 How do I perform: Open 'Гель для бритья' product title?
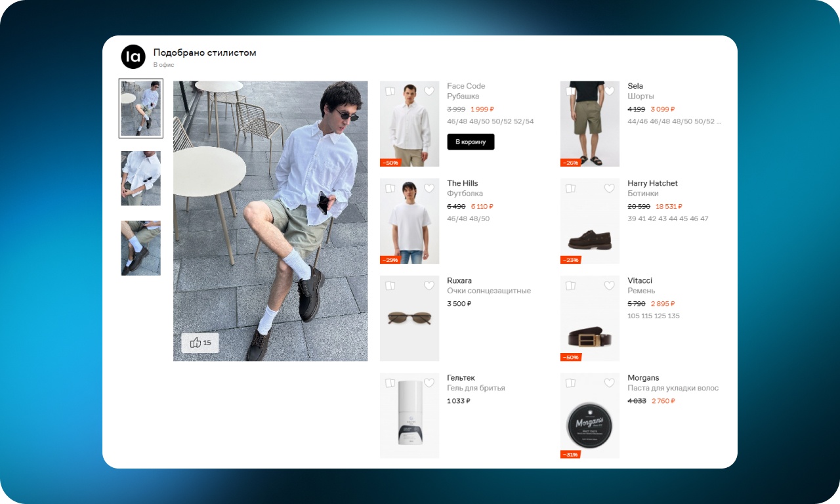(476, 388)
